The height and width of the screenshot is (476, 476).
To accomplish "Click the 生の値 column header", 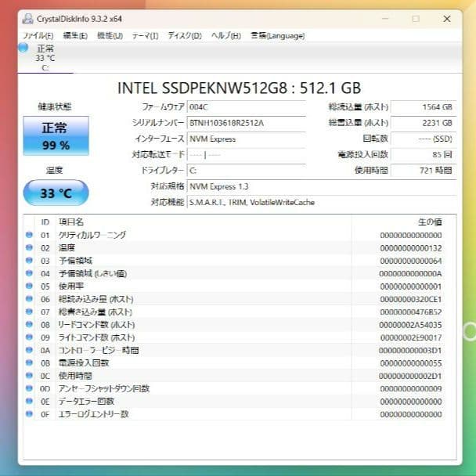I will coord(430,222).
